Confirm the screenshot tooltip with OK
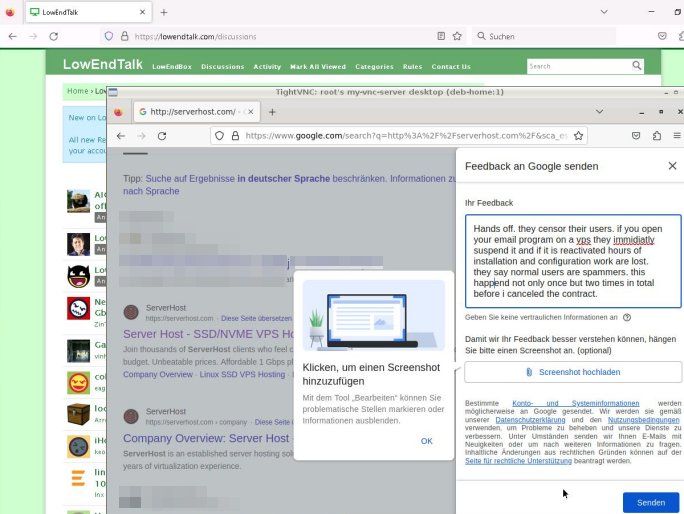This screenshot has width=684, height=514. pos(426,441)
